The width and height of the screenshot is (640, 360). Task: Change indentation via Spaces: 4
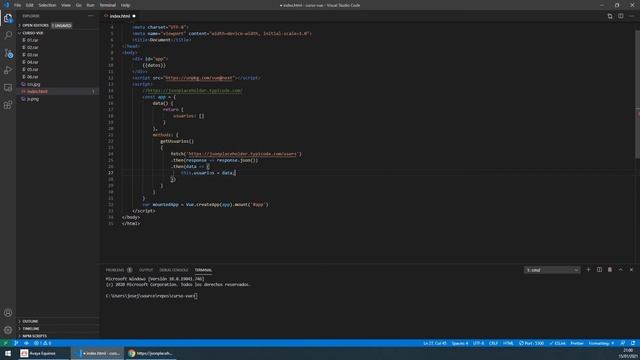point(460,343)
